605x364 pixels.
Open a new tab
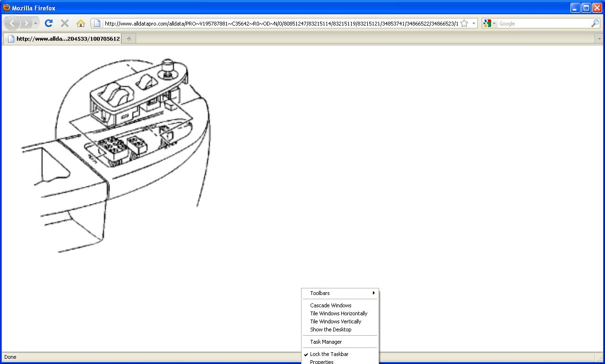point(129,39)
